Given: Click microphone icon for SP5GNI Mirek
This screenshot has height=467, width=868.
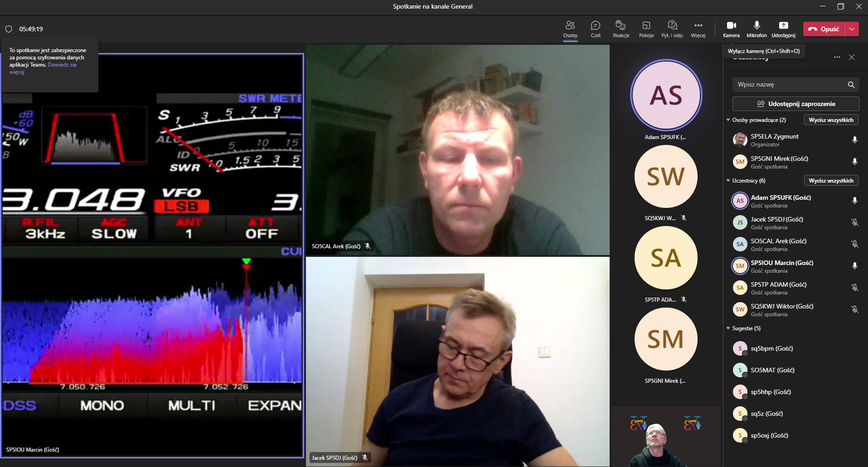Looking at the screenshot, I should (854, 162).
